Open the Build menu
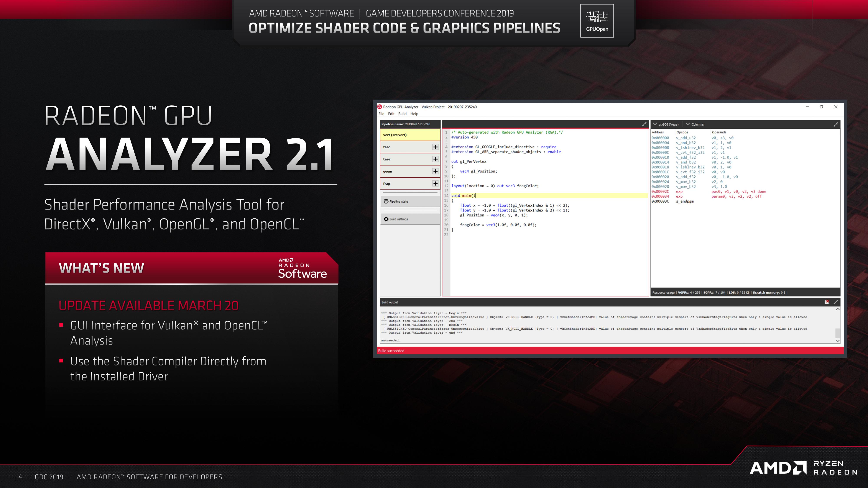Image resolution: width=868 pixels, height=488 pixels. 402,114
